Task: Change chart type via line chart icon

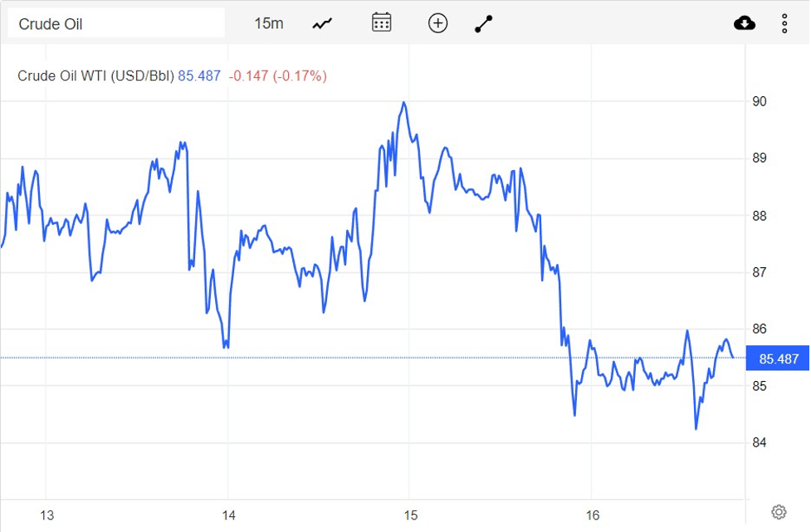Action: [x=322, y=23]
